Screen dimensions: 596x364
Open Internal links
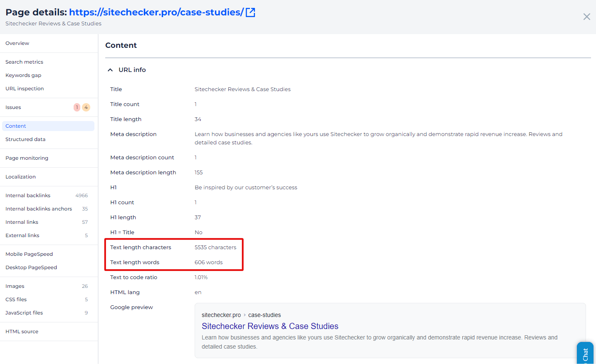tap(22, 222)
